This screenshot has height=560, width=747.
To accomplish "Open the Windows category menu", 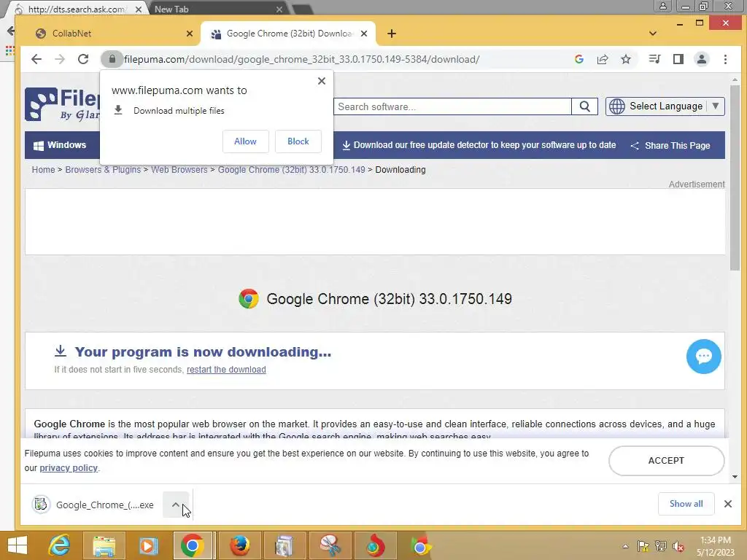I will pyautogui.click(x=61, y=145).
